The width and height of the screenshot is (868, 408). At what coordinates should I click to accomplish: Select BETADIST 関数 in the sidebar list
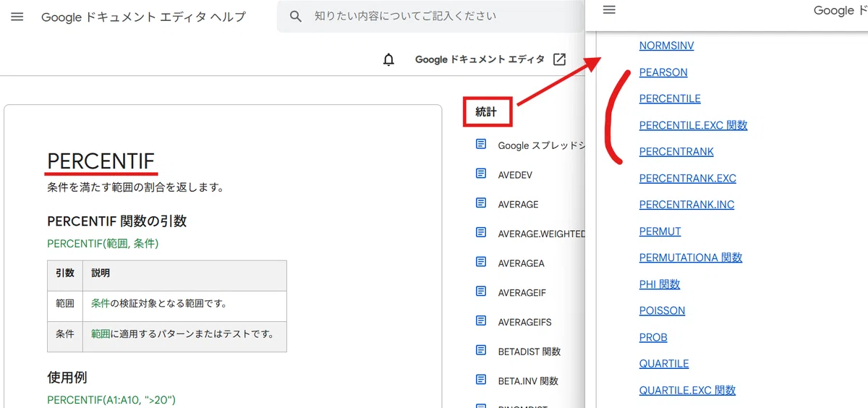(x=529, y=352)
